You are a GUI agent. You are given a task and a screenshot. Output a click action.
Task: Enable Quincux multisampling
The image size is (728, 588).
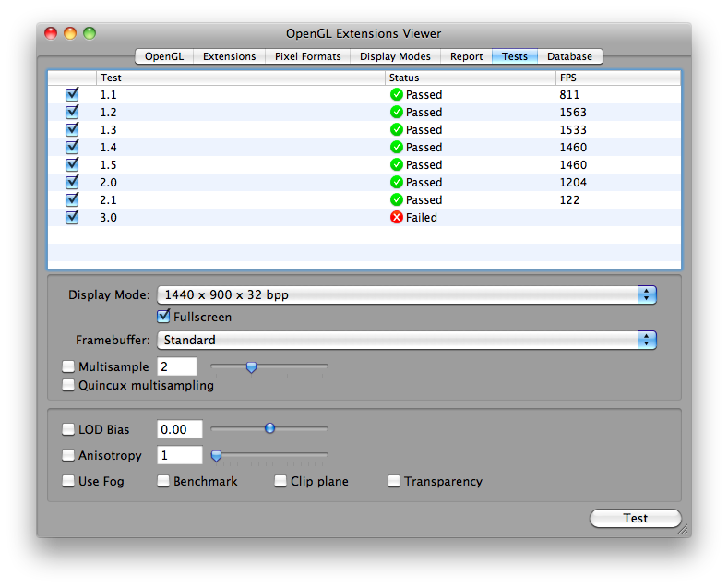click(x=68, y=385)
